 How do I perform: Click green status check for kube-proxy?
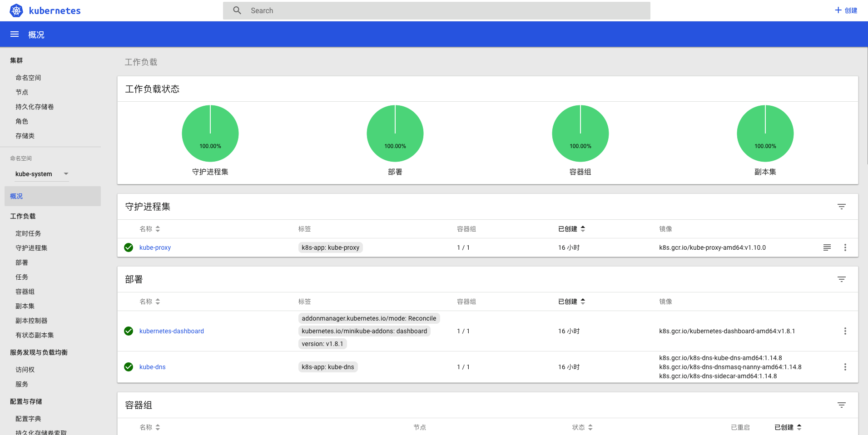pyautogui.click(x=129, y=247)
